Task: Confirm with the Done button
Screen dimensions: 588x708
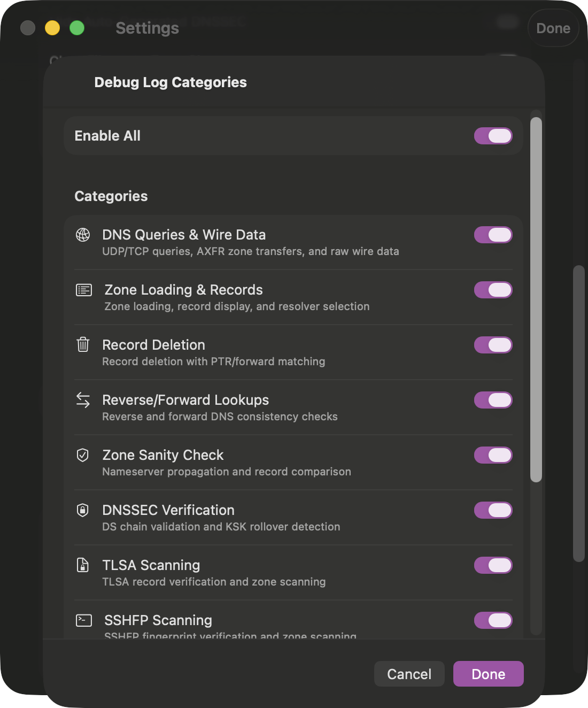Action: pos(488,674)
